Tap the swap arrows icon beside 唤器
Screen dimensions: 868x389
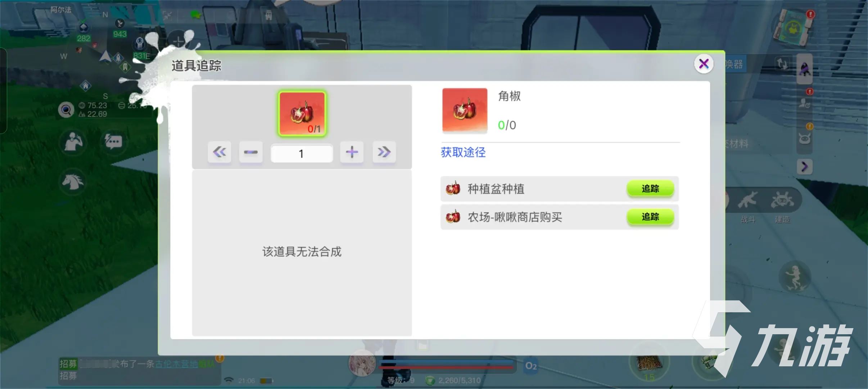[x=782, y=64]
